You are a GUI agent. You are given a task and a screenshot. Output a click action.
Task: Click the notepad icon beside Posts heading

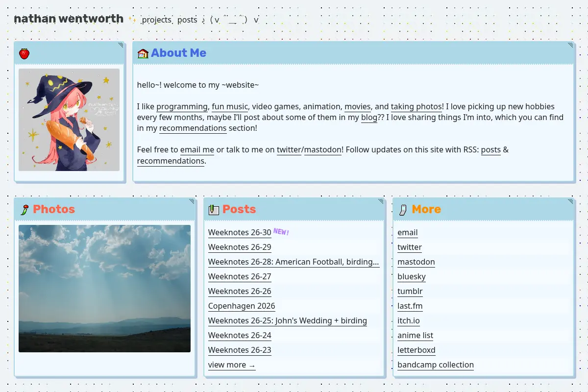214,210
